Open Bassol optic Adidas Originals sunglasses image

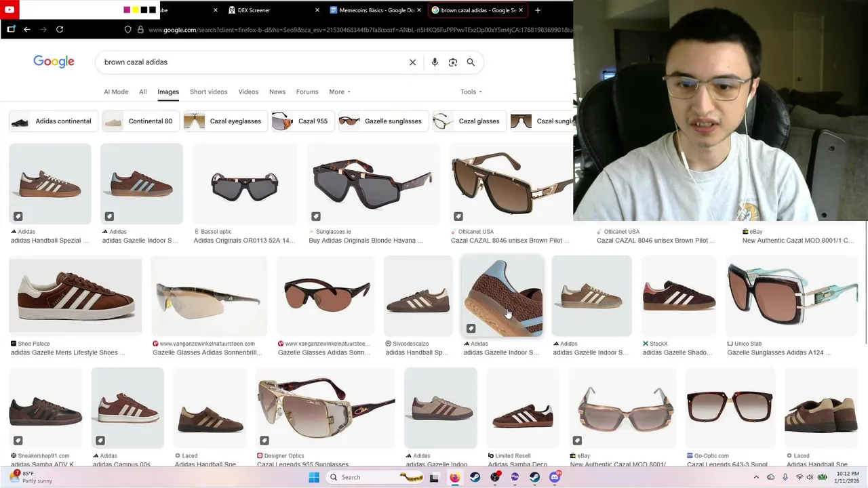tap(245, 184)
